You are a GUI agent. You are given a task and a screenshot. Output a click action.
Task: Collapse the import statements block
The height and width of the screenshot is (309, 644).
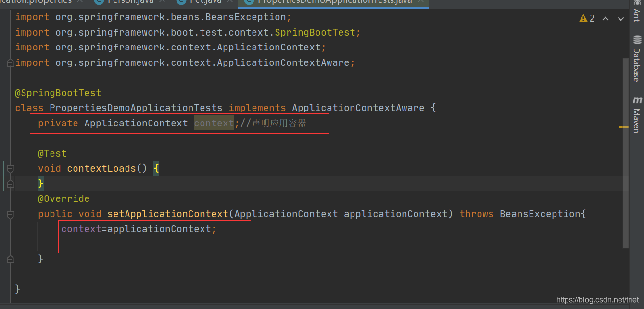10,63
